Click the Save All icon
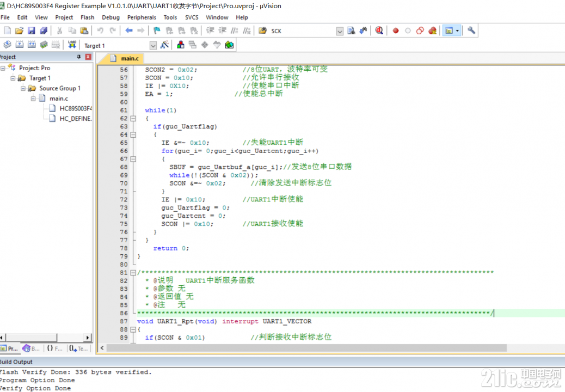The image size is (565, 392). point(44,30)
